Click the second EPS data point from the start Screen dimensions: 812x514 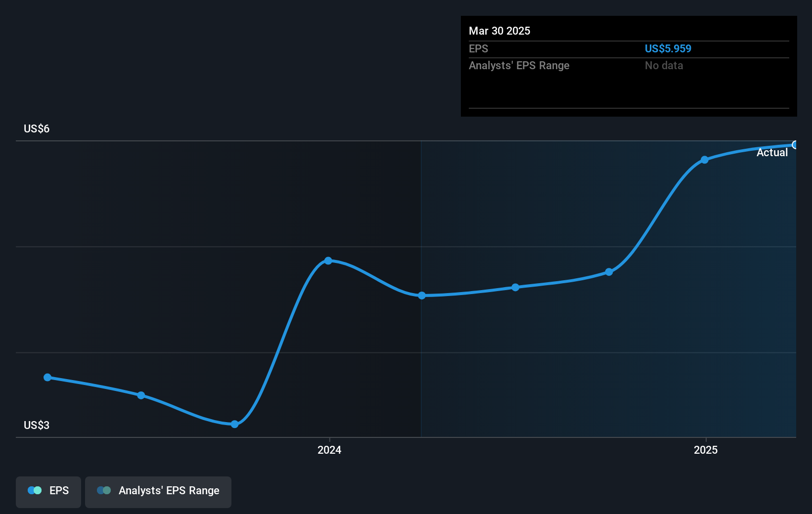pos(141,395)
